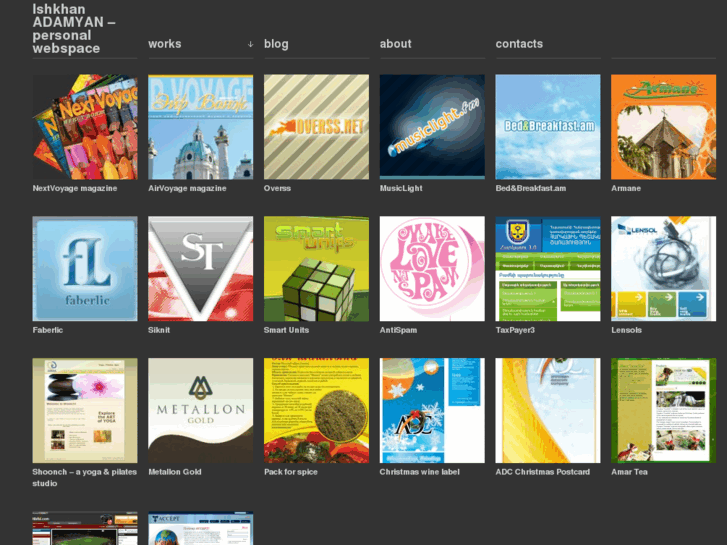This screenshot has height=545, width=727.
Task: Open the TaxPayer3 website thumbnail
Action: 548,269
